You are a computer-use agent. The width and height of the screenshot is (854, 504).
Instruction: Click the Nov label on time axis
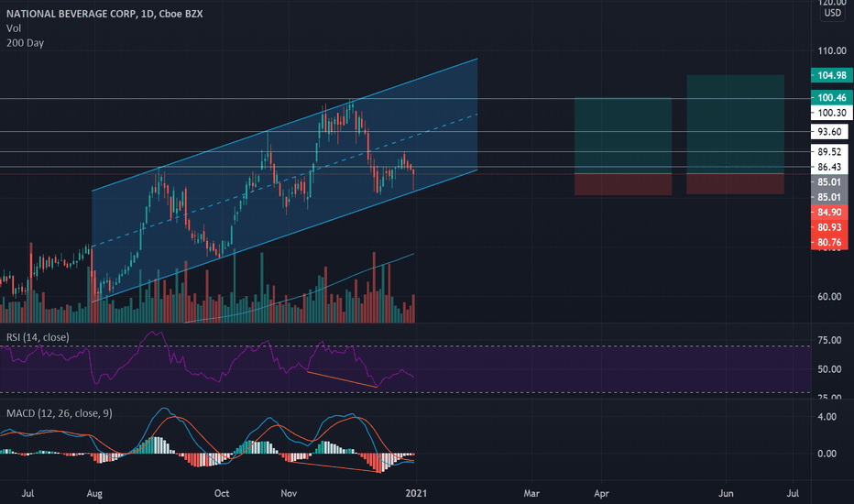(x=289, y=493)
